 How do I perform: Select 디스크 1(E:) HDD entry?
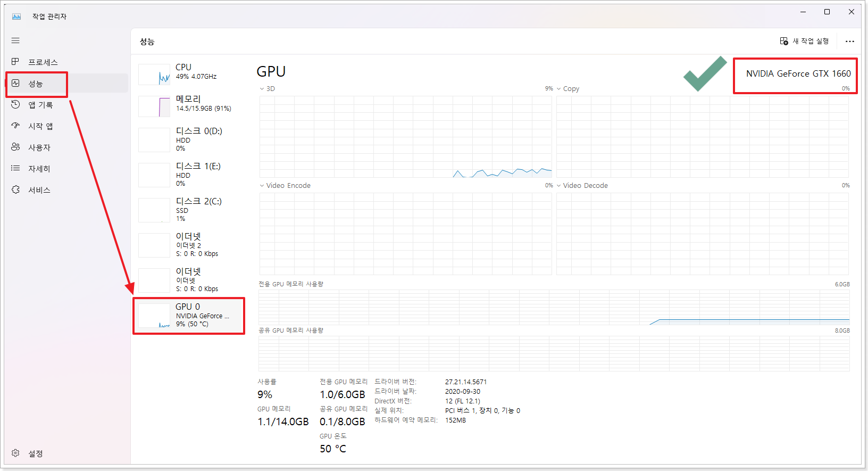click(x=189, y=175)
